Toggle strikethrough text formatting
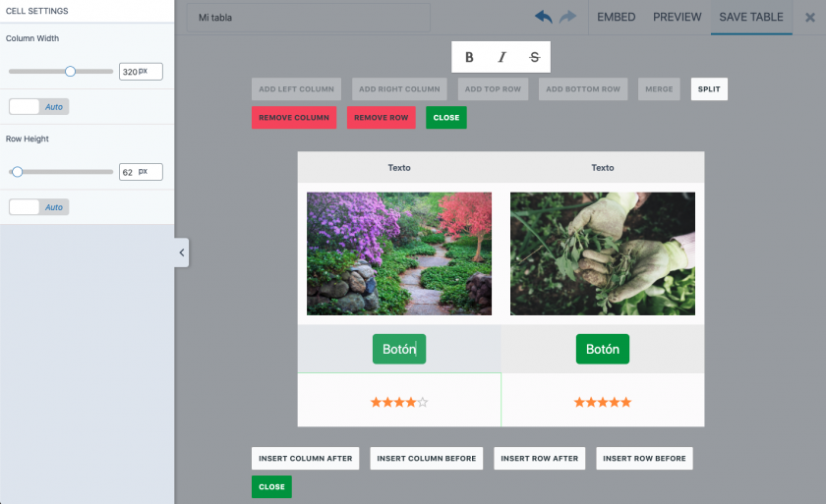Image resolution: width=826 pixels, height=504 pixels. 534,57
